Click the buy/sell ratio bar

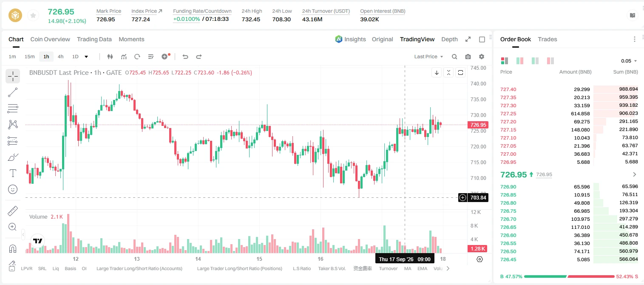(x=569, y=276)
